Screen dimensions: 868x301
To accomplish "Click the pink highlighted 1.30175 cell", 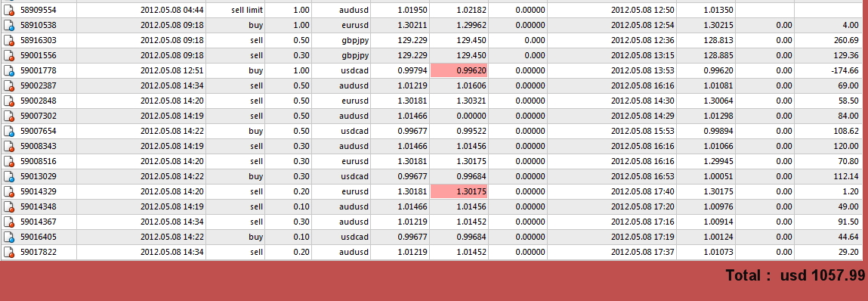I will [x=459, y=191].
